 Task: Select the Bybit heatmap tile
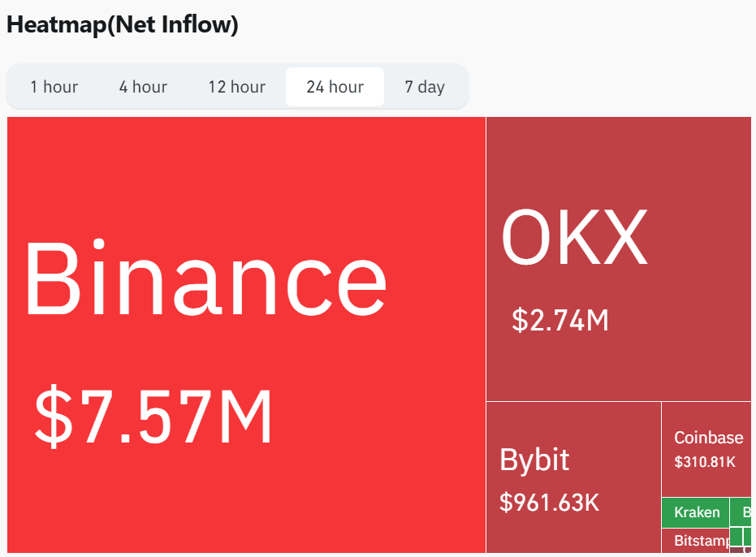tap(573, 477)
